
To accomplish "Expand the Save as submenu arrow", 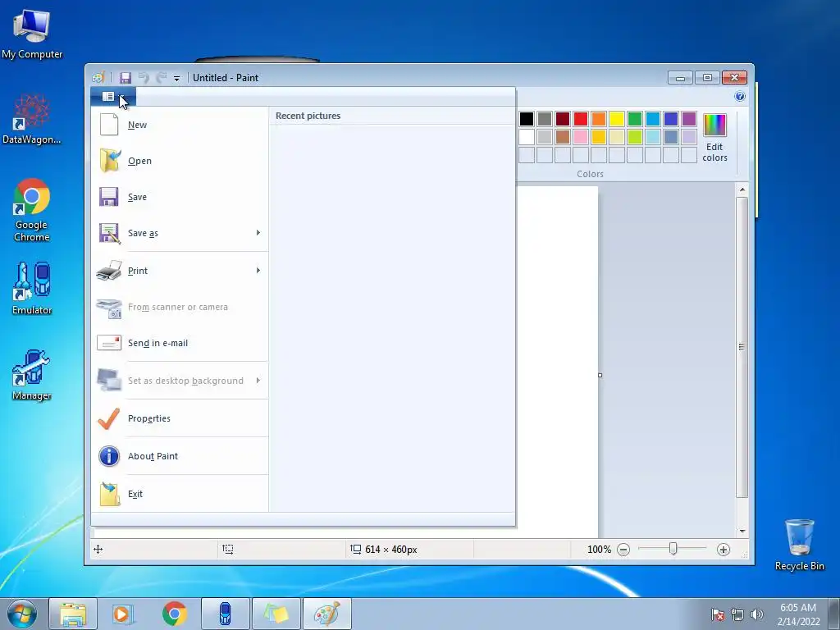I will [258, 232].
